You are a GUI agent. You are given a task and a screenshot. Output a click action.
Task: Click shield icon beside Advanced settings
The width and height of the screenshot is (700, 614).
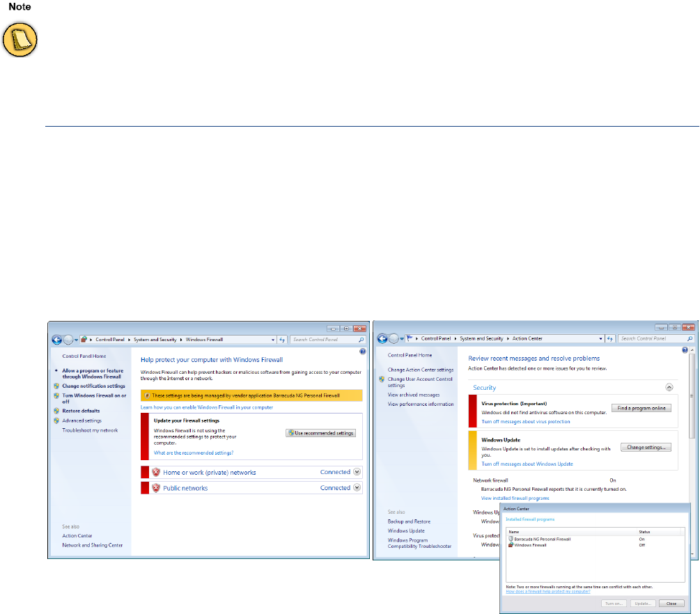coord(56,420)
